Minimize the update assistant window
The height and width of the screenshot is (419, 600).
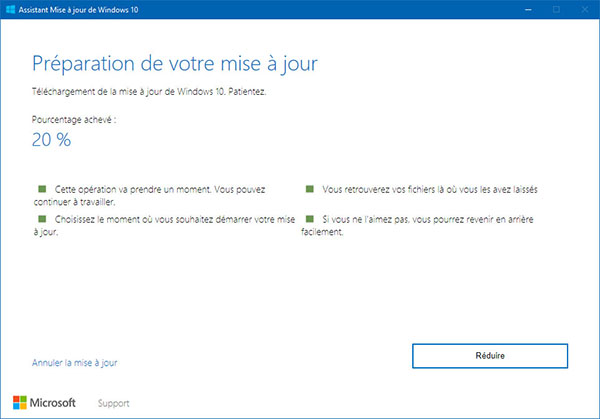[x=530, y=11]
